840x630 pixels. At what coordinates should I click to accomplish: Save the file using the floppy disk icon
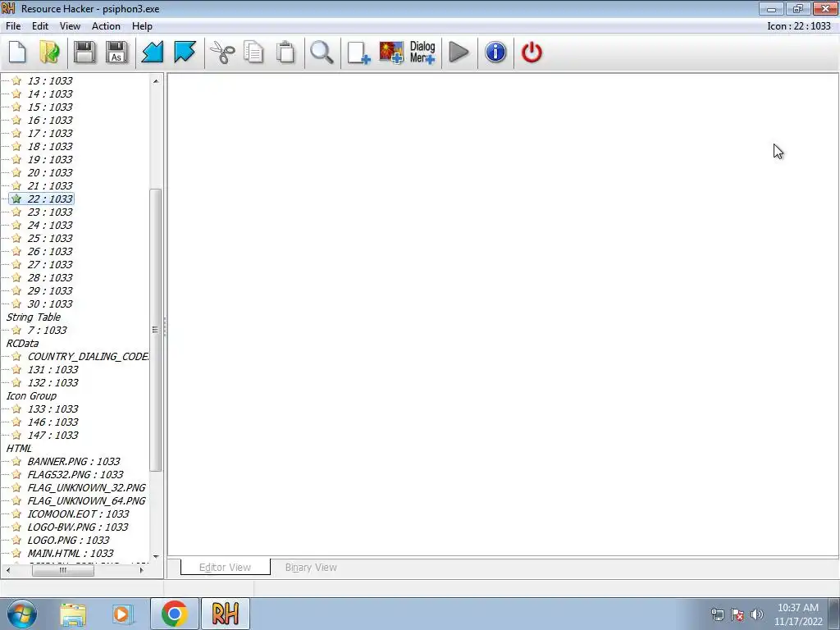point(84,52)
